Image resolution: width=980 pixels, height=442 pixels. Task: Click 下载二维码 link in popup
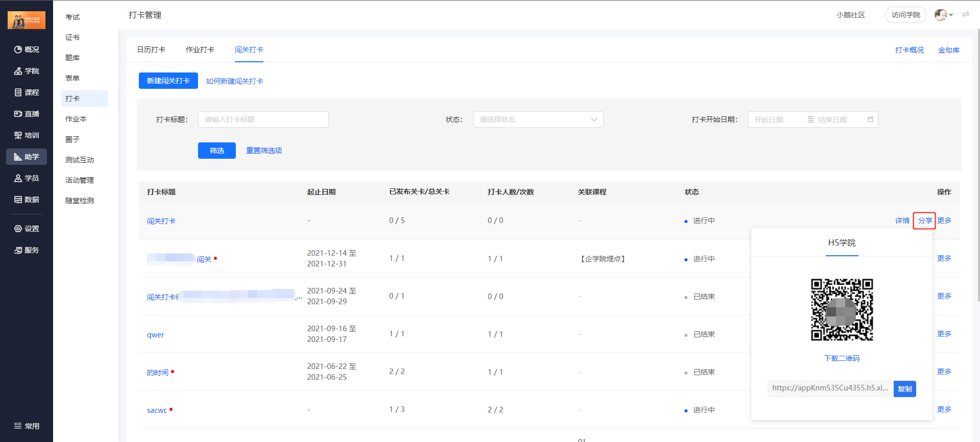[842, 358]
